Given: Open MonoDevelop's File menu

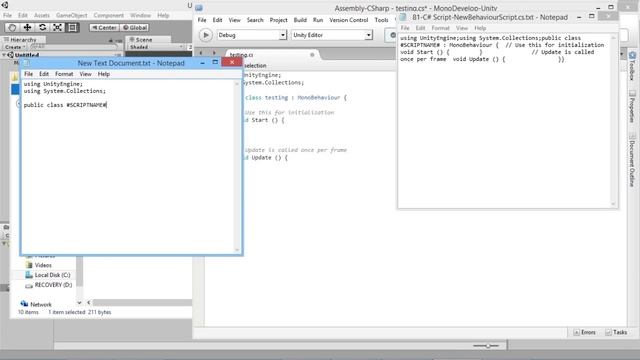Looking at the screenshot, I should point(202,20).
